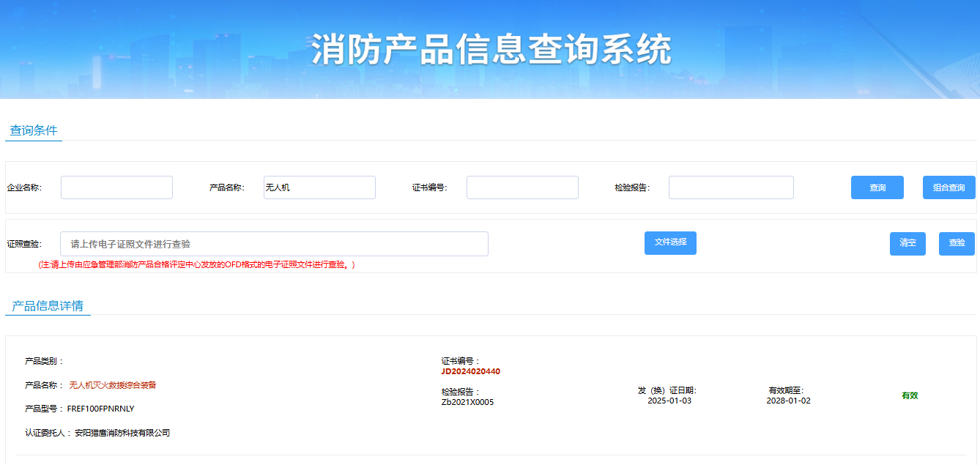The height and width of the screenshot is (465, 980).
Task: Select the 查询条件 section tab
Action: 34,131
